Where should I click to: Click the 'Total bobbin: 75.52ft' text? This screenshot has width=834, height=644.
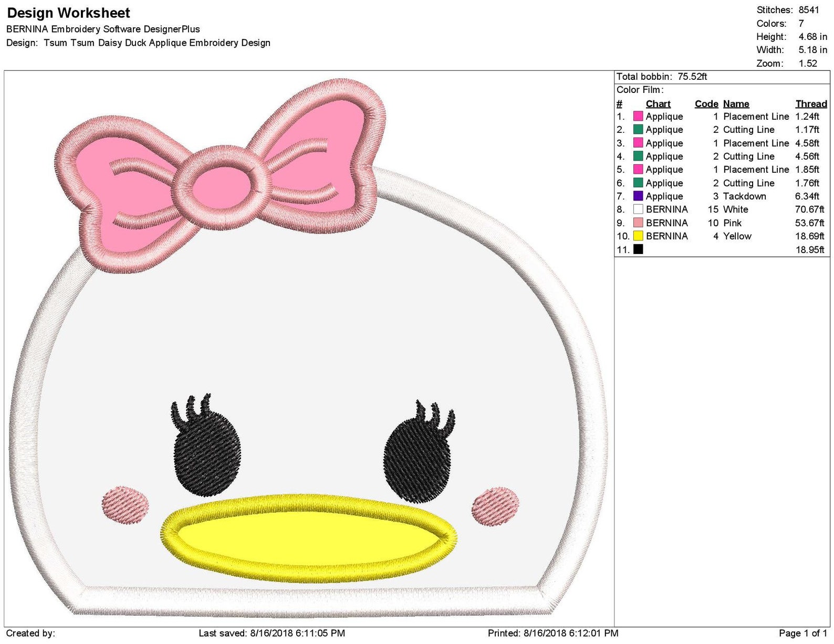tap(662, 77)
